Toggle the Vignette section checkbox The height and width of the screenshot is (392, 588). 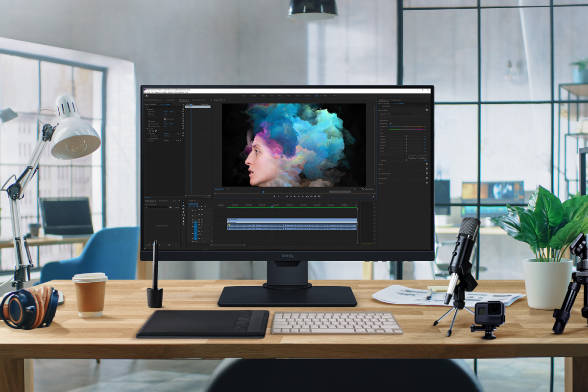426,183
